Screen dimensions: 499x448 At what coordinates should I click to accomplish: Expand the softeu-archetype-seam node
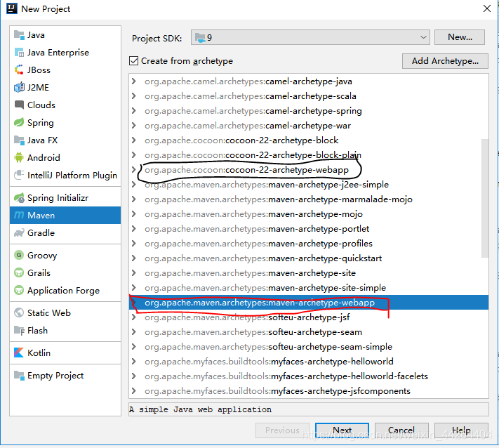click(x=134, y=332)
